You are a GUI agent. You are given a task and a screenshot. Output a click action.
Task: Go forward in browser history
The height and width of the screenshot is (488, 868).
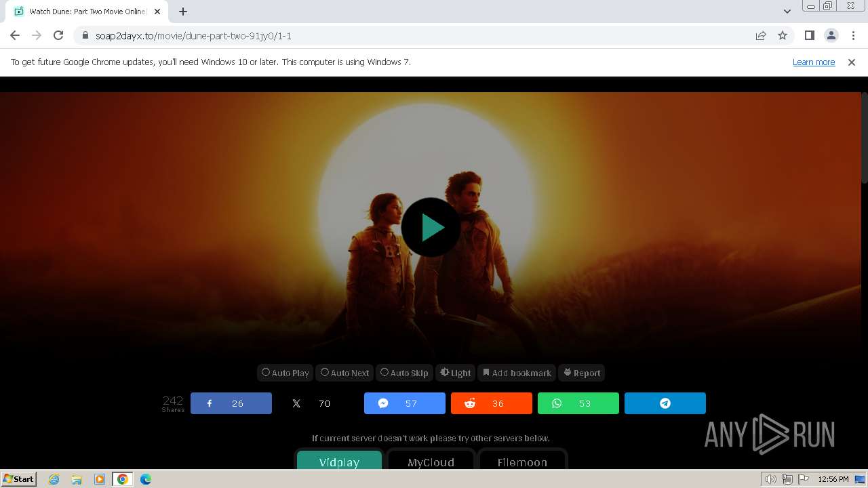[37, 35]
